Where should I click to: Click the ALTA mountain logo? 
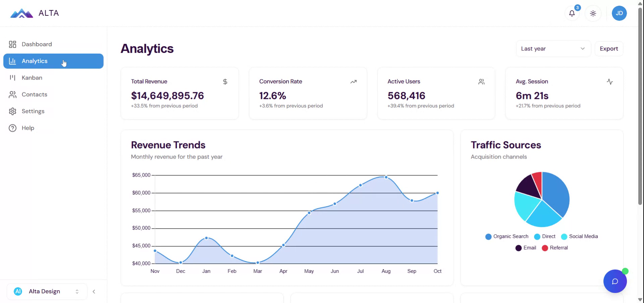[21, 13]
